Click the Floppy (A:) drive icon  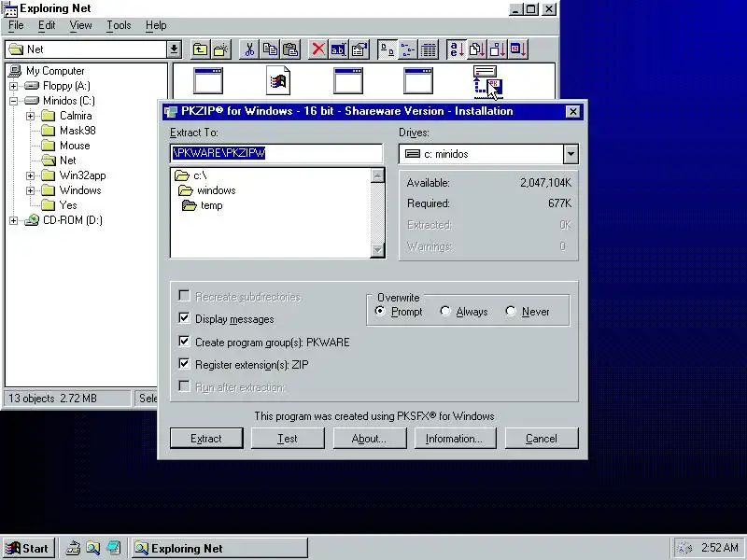click(32, 86)
